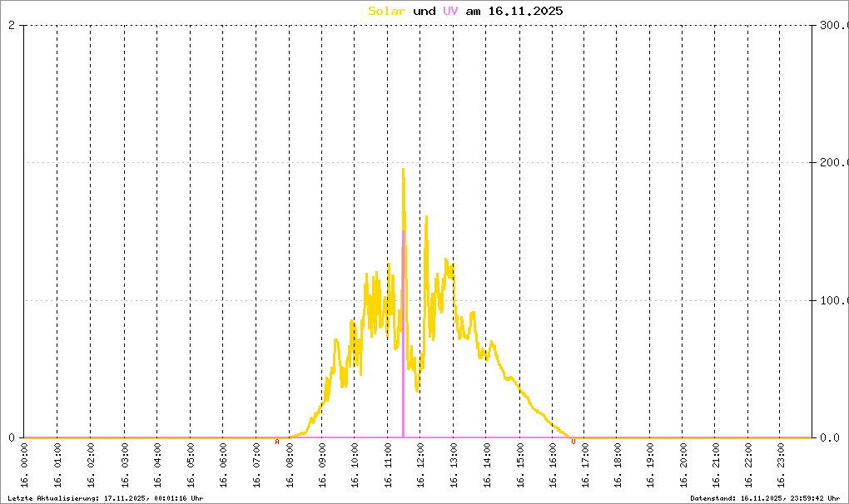Click the magenta UV spike line
The height and width of the screenshot is (504, 849).
point(404,335)
